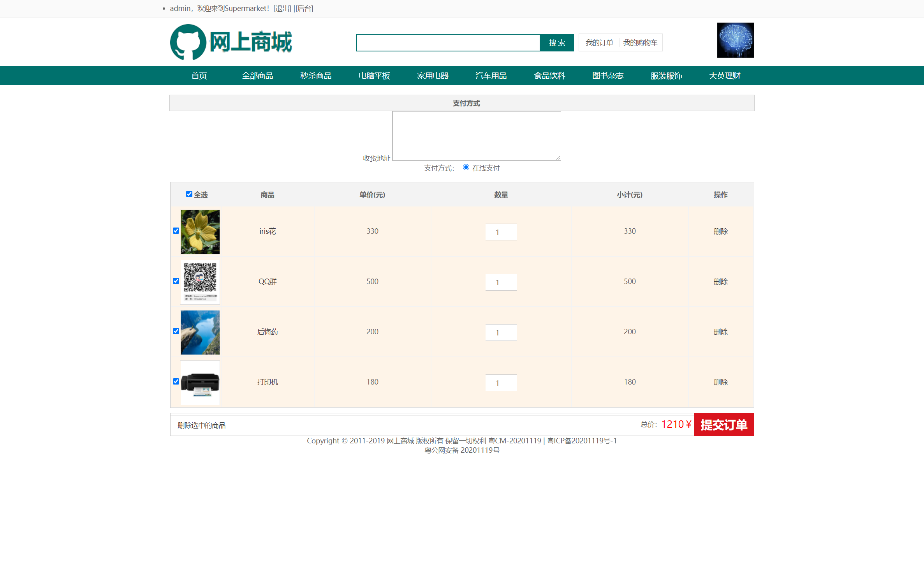
Task: Click the 提交订单 submit order button
Action: tap(724, 424)
